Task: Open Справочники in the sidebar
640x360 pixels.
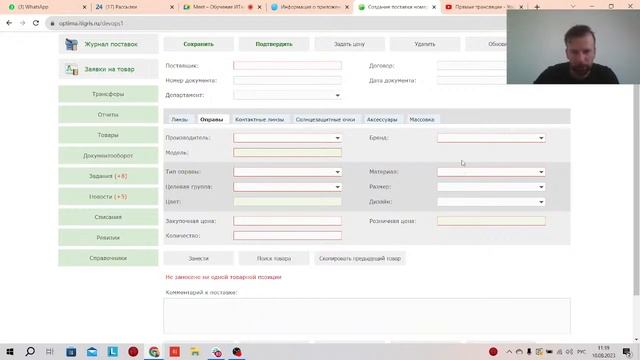Action: [108, 258]
